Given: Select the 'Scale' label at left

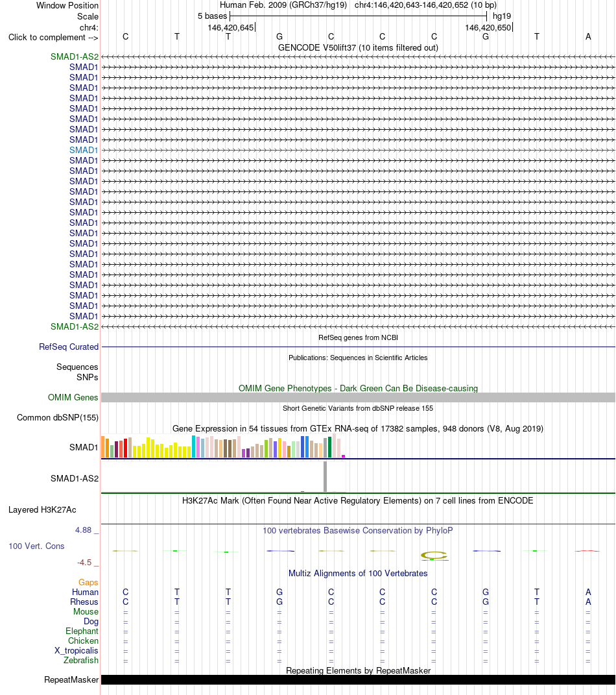Looking at the screenshot, I should pos(88,16).
